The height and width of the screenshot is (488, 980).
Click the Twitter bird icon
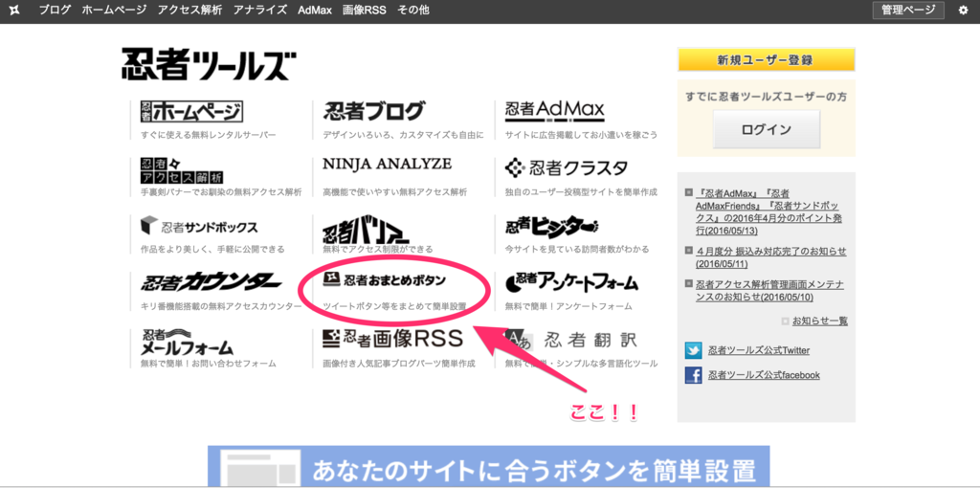(x=693, y=350)
